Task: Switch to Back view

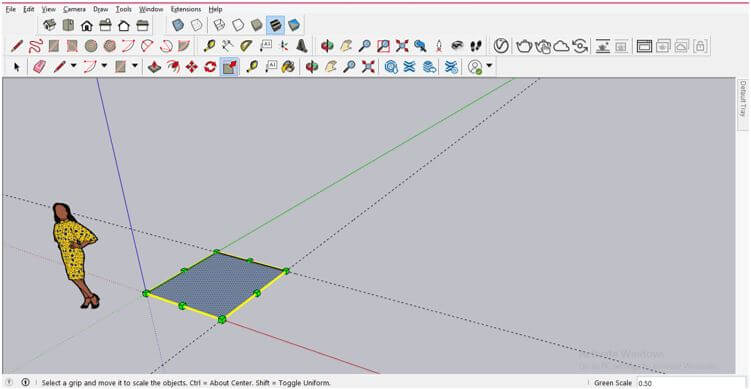Action: (124, 25)
